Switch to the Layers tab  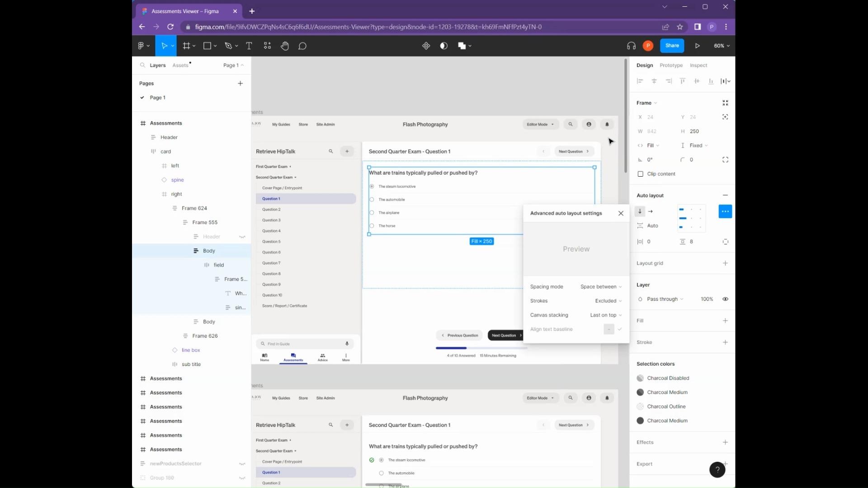(157, 65)
